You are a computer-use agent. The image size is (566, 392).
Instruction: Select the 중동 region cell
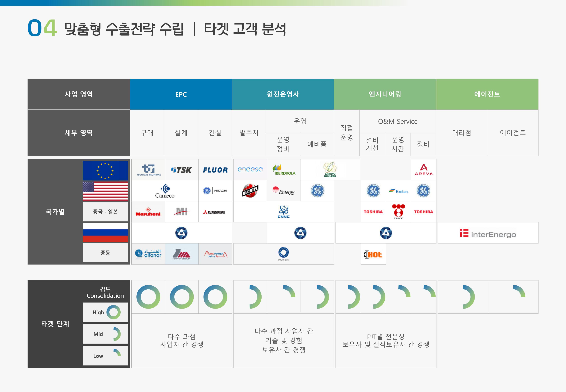[105, 253]
